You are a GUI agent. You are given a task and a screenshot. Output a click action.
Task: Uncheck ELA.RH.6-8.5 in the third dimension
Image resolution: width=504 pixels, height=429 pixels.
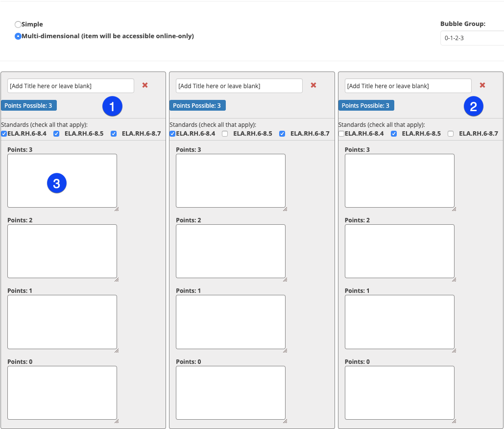393,134
